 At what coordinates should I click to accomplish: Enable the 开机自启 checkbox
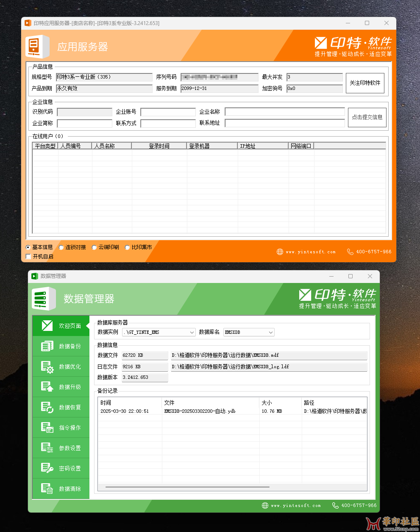[28, 257]
